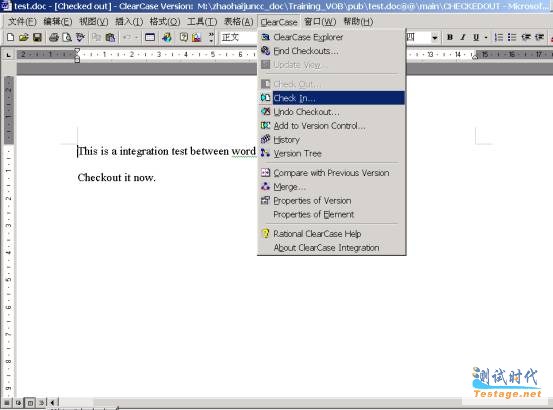The image size is (553, 410).
Task: Open the 表格(A) menu
Action: (x=238, y=22)
